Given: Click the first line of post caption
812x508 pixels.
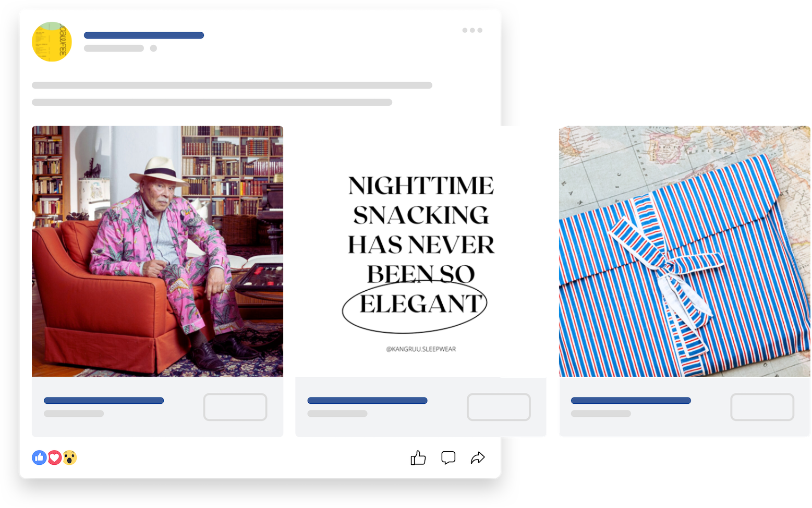Looking at the screenshot, I should click(232, 85).
